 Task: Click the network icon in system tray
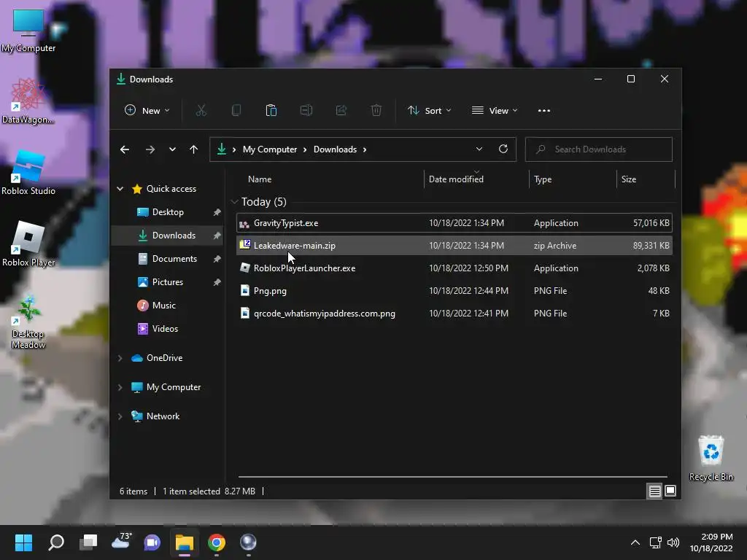656,542
